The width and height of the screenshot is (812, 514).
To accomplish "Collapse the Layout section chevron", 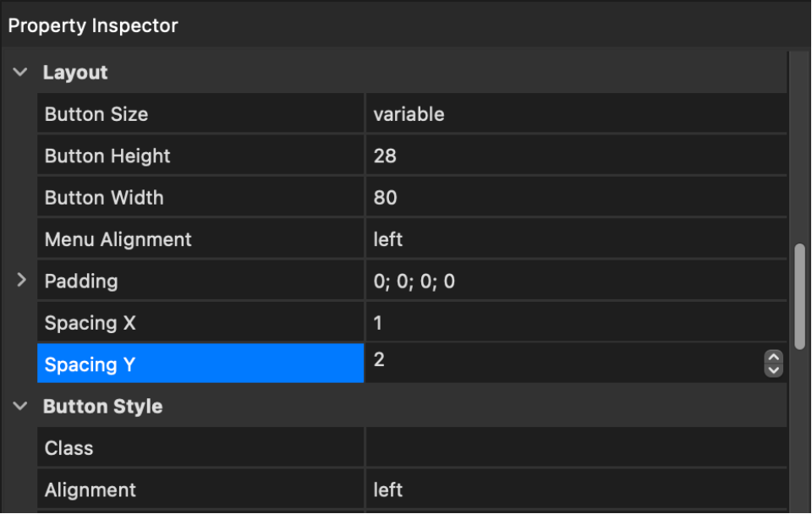I will click(20, 72).
